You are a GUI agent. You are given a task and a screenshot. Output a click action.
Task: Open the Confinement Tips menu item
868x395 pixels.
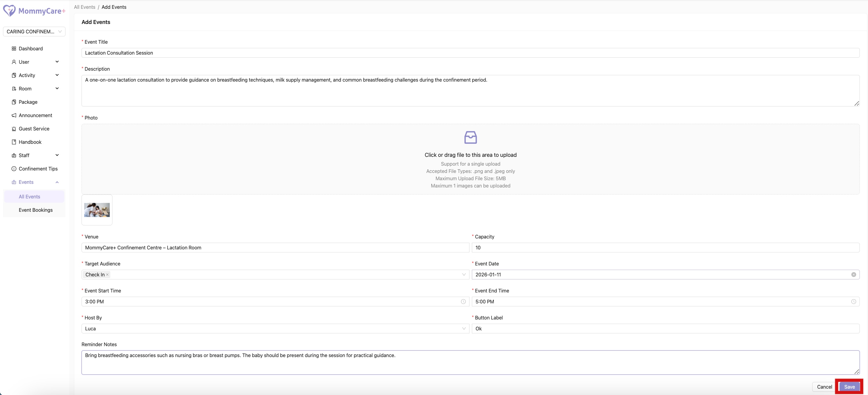coord(38,169)
